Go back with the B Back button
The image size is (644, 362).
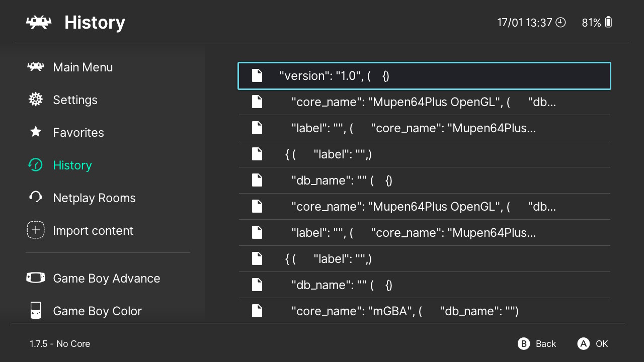[x=537, y=344]
